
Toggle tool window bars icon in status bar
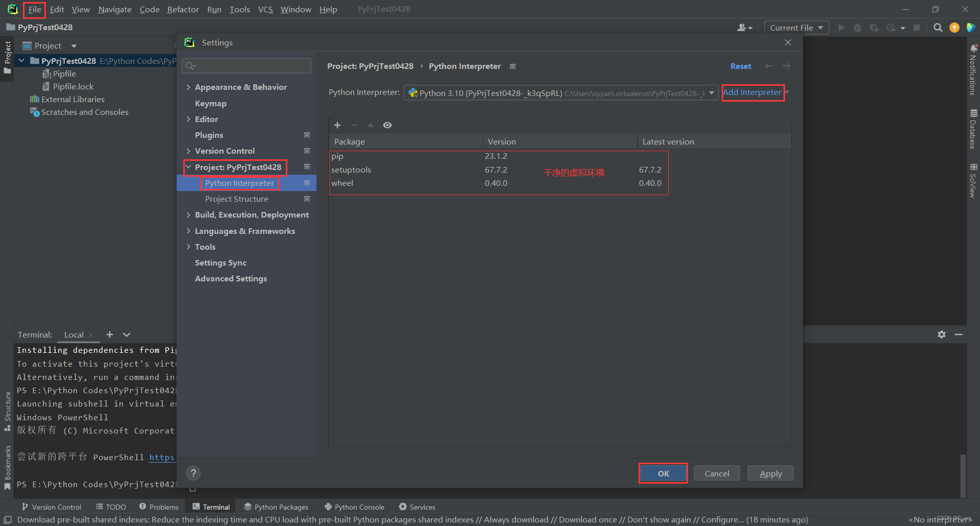(x=8, y=519)
